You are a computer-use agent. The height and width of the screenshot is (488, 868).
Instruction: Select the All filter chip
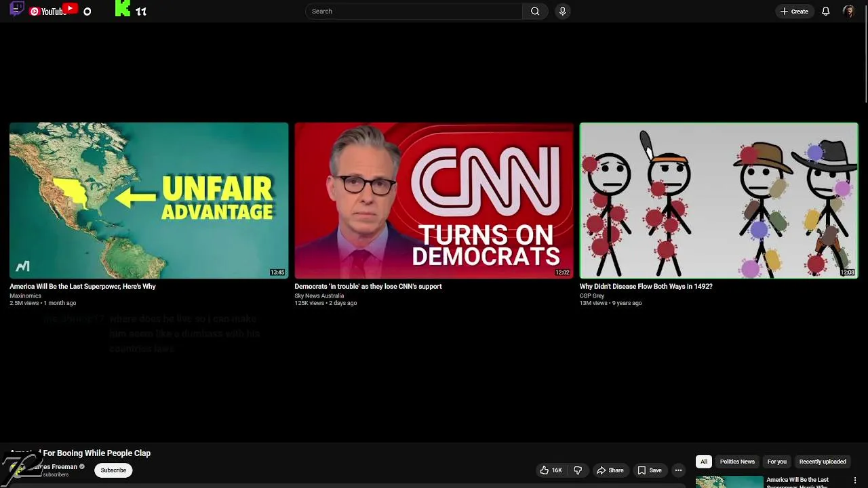coord(704,462)
